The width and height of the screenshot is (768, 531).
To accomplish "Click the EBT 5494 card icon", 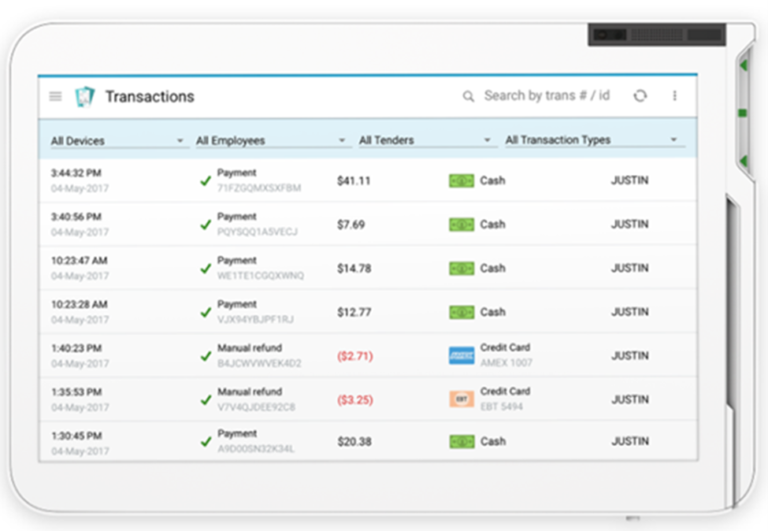I will coord(461,399).
